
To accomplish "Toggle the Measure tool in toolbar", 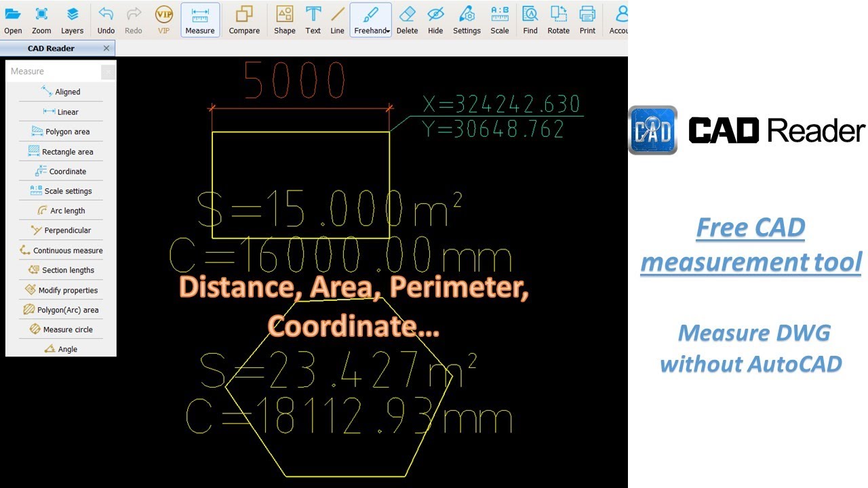I will 200,20.
